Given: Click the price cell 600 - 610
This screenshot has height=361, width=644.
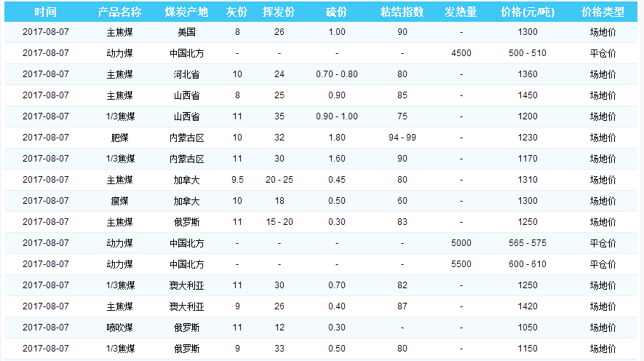Looking at the screenshot, I should pos(528,264).
